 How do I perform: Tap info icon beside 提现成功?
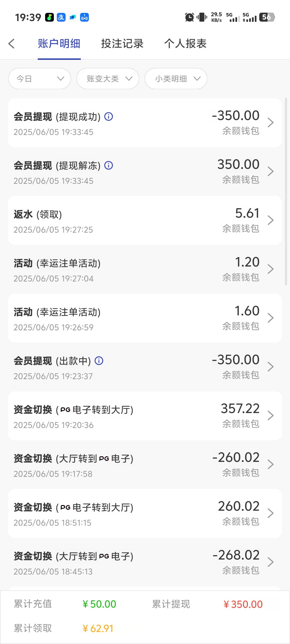click(109, 117)
